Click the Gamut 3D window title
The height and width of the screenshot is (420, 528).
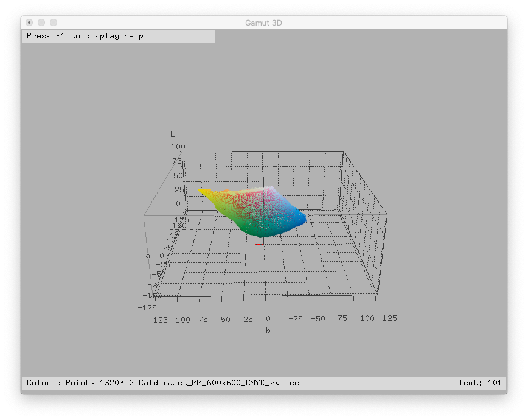[x=263, y=23]
